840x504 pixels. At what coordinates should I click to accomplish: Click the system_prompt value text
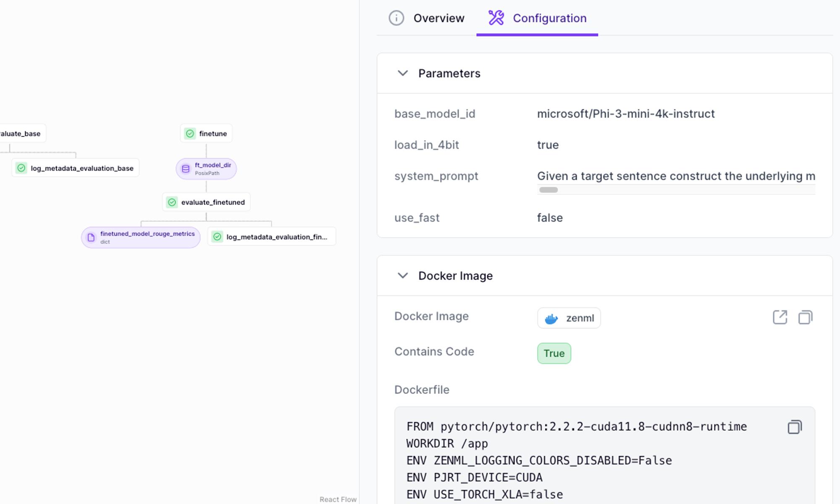coord(676,176)
